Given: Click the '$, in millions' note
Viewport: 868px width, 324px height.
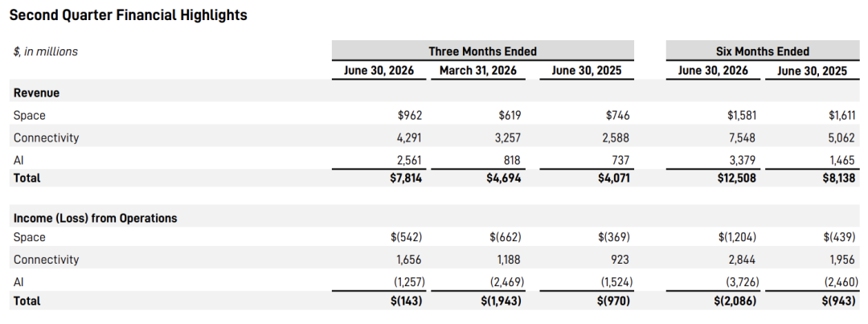Looking at the screenshot, I should click(x=45, y=51).
